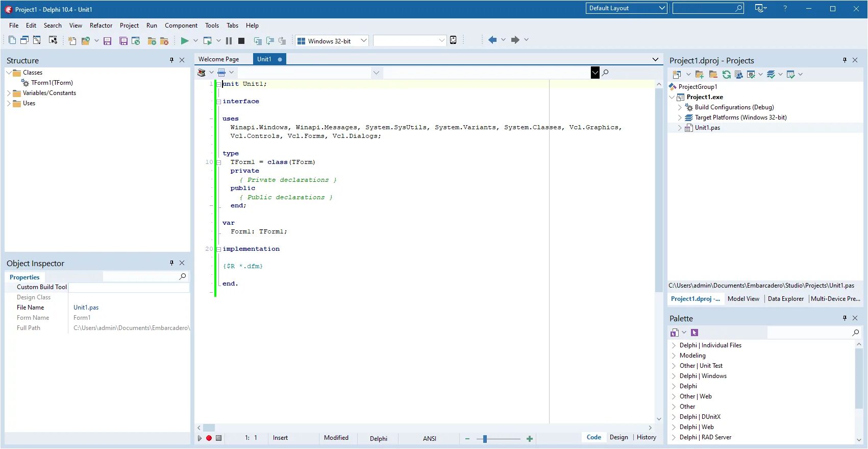Viewport: 868px width, 449px height.
Task: Click zoom out minus button in status bar
Action: [x=467, y=439]
